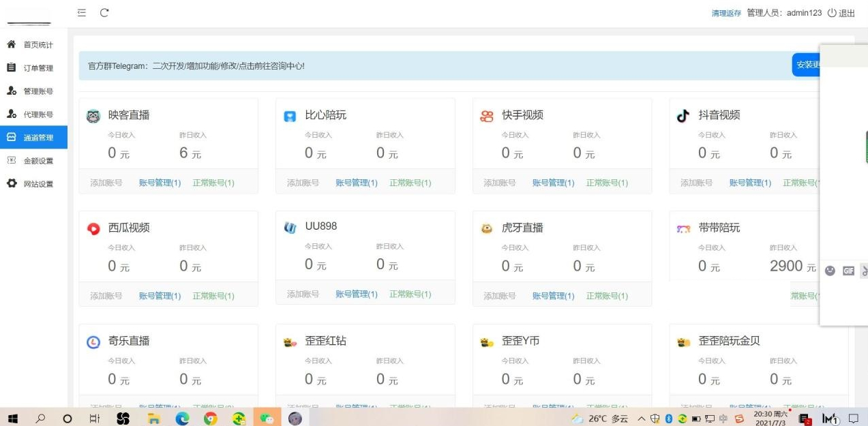The width and height of the screenshot is (868, 426).
Task: Open 正常账号(1) under 映客直播
Action: pyautogui.click(x=213, y=183)
